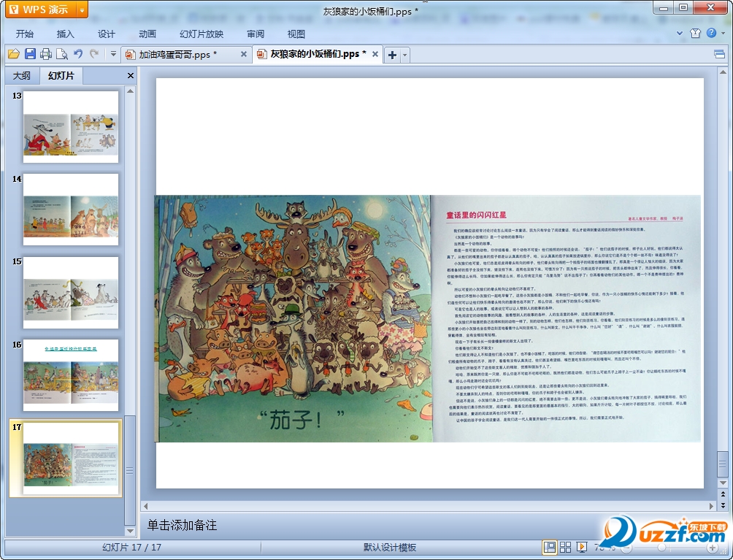Switch side panel to 大纲 outline tab

click(x=22, y=76)
